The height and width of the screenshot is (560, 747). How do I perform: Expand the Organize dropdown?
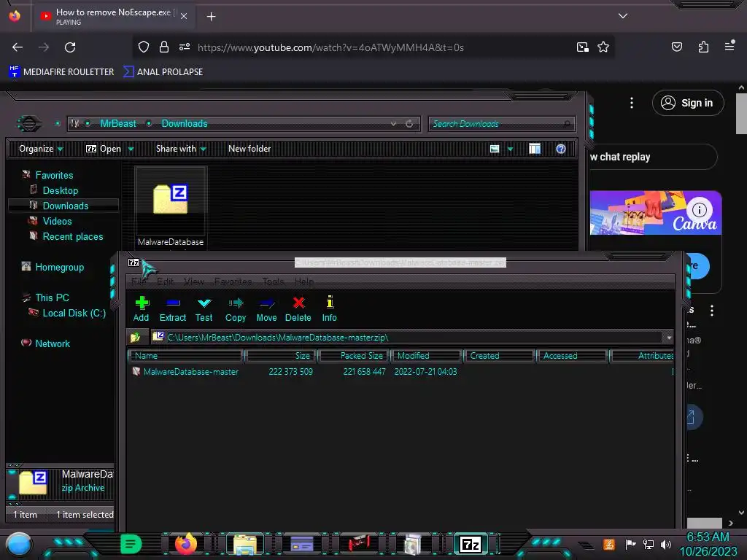click(x=41, y=149)
